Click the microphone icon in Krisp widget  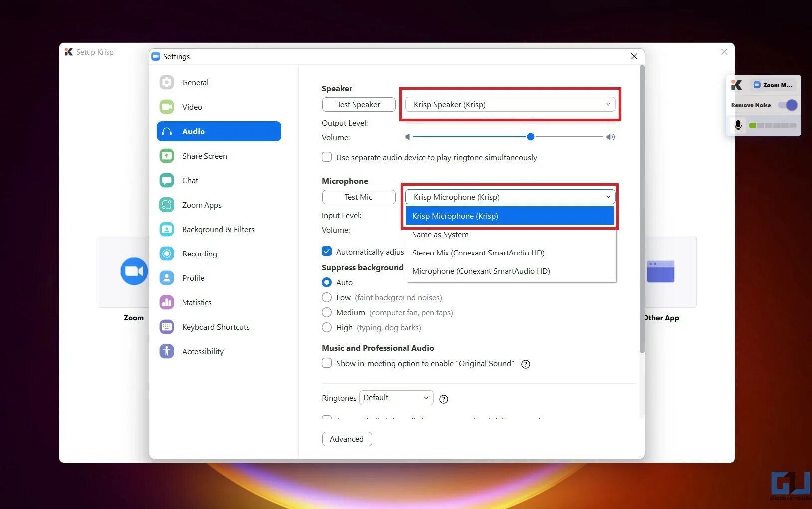738,125
